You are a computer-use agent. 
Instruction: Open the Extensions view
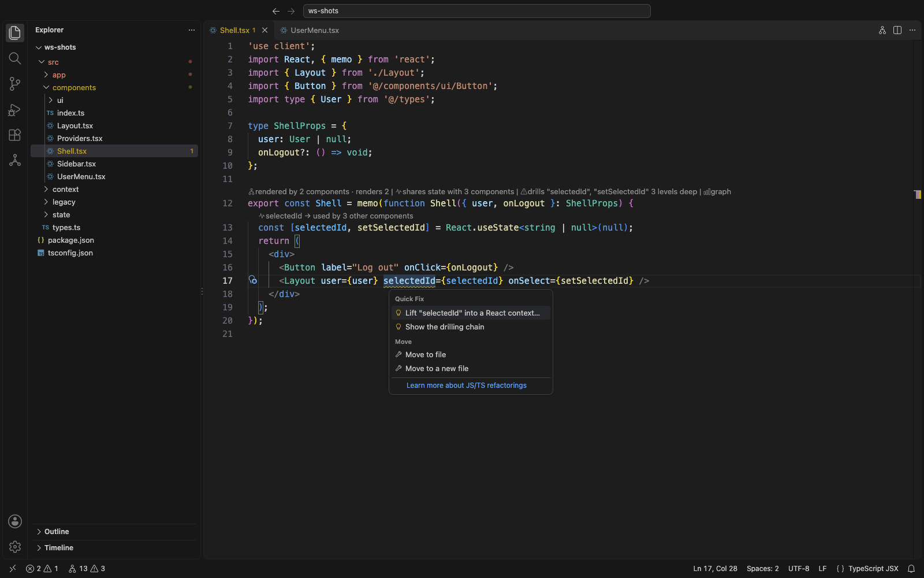click(x=15, y=135)
